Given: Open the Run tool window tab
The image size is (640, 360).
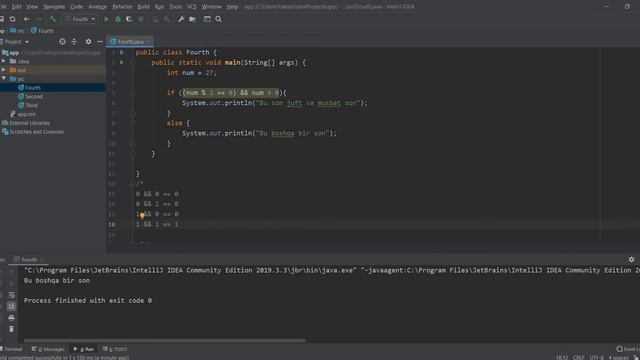Looking at the screenshot, I should click(x=84, y=349).
